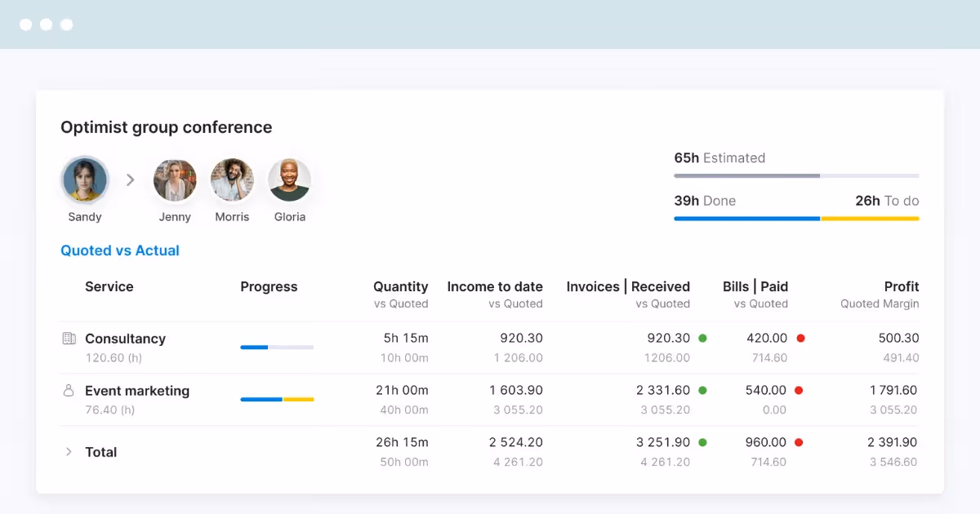Expand the Total row chevron
Viewport: 980px width, 514px height.
pos(69,451)
